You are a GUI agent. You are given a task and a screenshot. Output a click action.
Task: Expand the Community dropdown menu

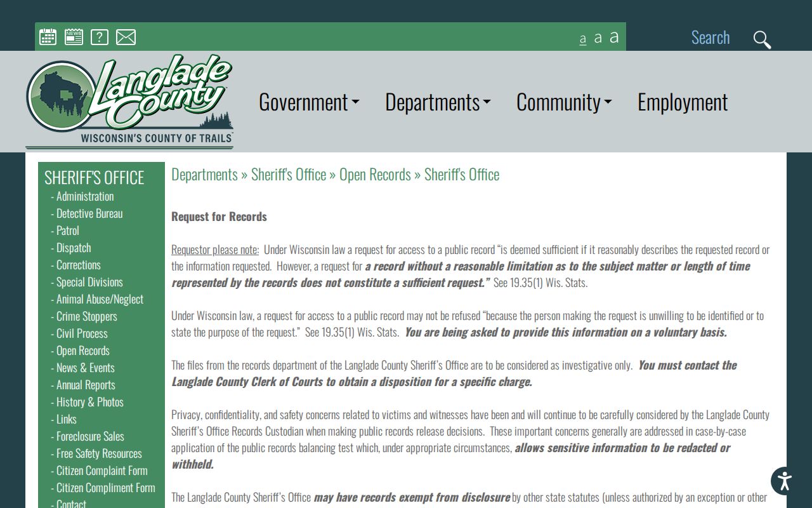tap(564, 102)
